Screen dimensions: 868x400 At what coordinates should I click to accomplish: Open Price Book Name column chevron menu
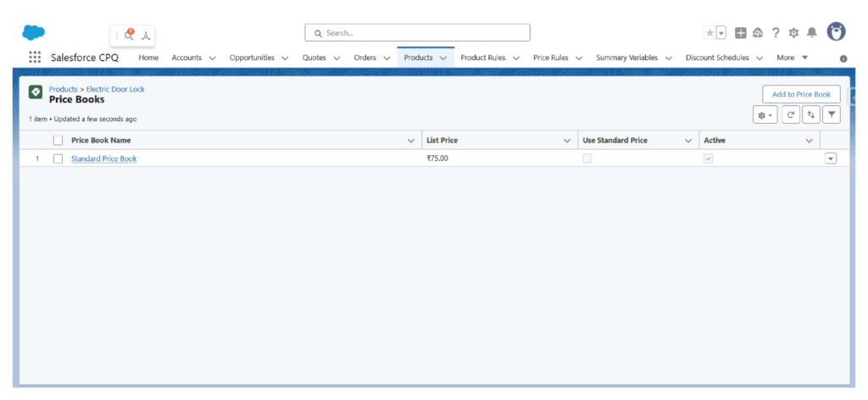pyautogui.click(x=411, y=141)
